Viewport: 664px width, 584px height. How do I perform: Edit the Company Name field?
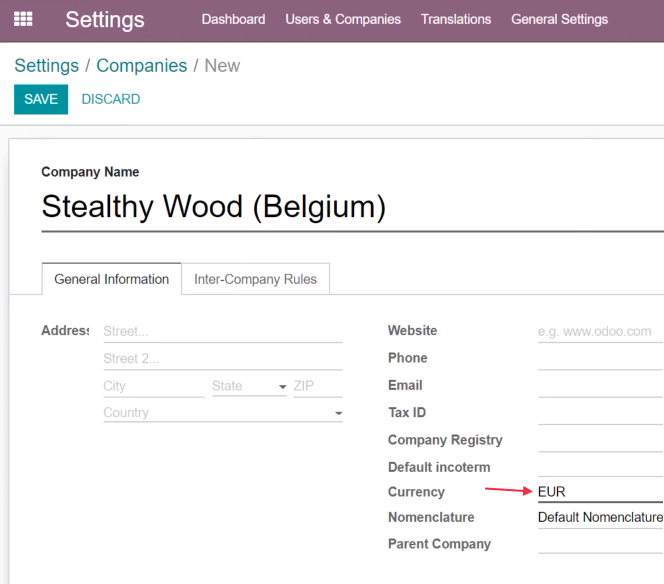point(352,207)
